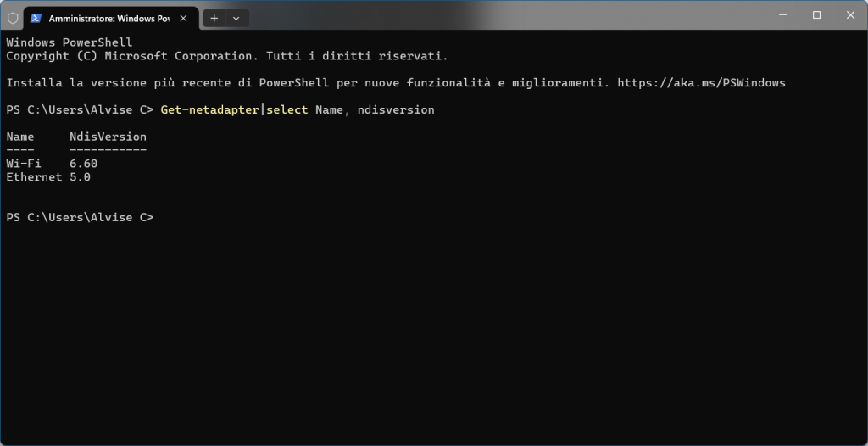
Task: Maximize the terminal window
Action: 816,14
